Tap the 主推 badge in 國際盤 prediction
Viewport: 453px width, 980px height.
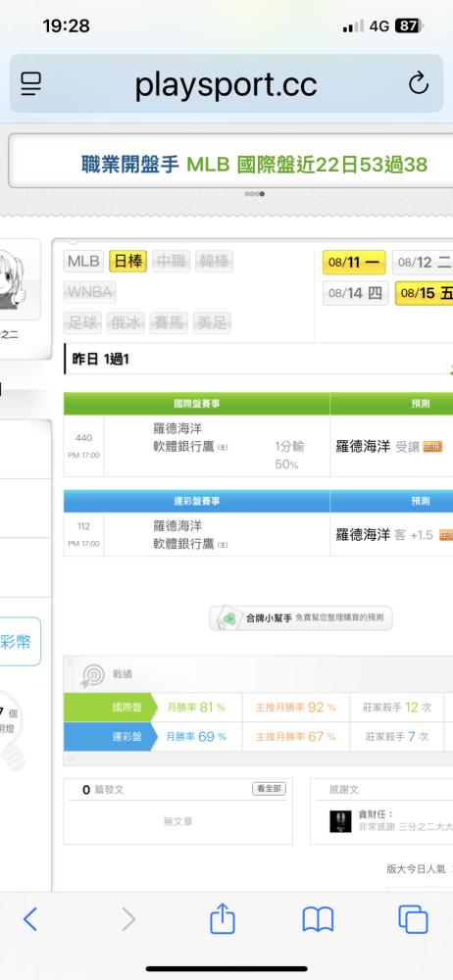click(x=432, y=447)
